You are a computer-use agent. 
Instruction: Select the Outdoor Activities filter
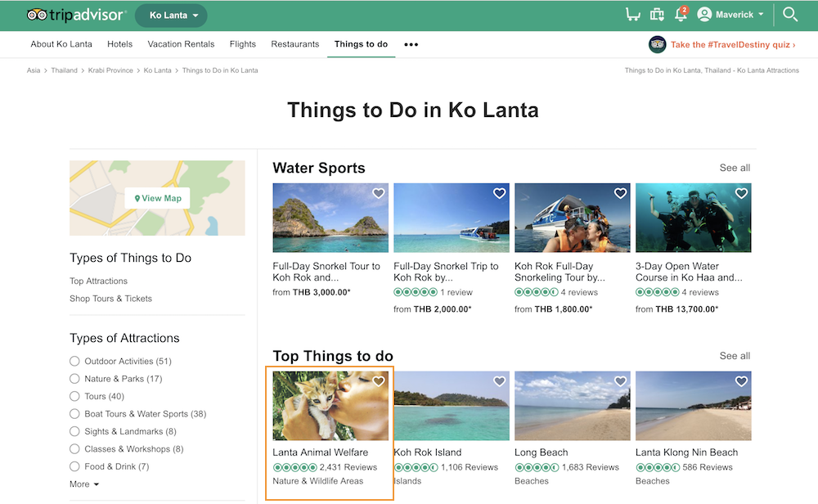(75, 361)
